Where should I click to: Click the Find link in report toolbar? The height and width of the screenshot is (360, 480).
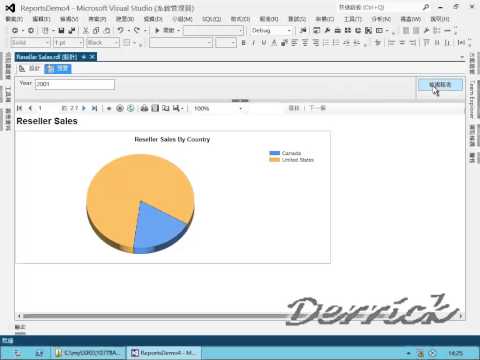pos(294,108)
